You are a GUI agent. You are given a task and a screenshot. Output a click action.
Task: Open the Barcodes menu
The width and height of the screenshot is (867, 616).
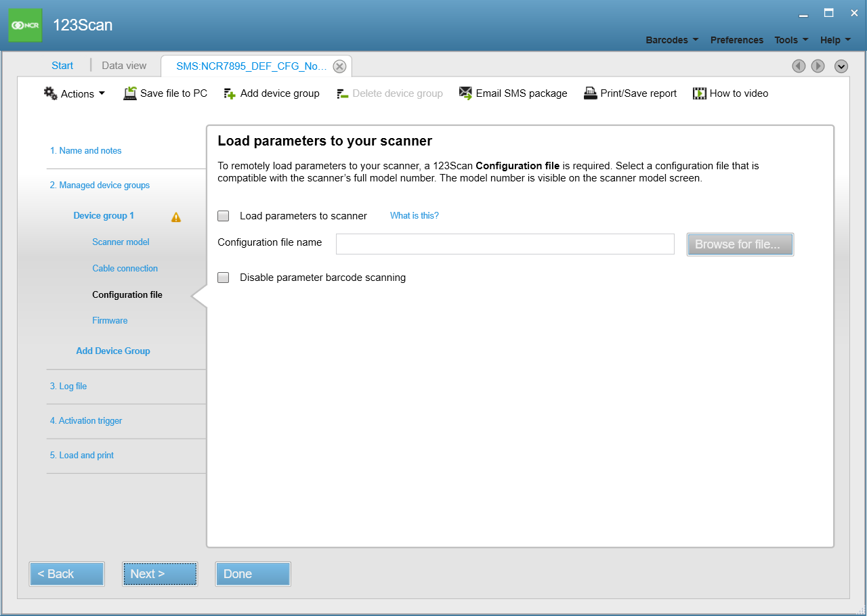(x=672, y=40)
